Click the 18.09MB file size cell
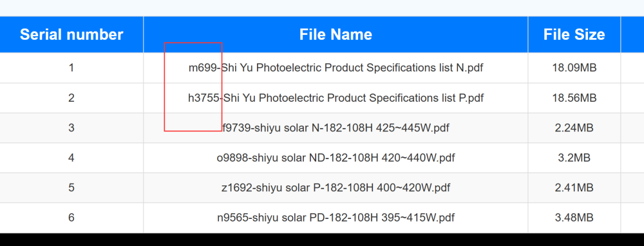 (574, 68)
